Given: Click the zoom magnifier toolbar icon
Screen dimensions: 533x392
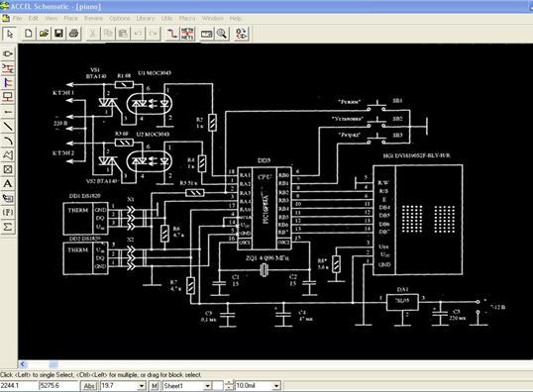Looking at the screenshot, I should (222, 34).
